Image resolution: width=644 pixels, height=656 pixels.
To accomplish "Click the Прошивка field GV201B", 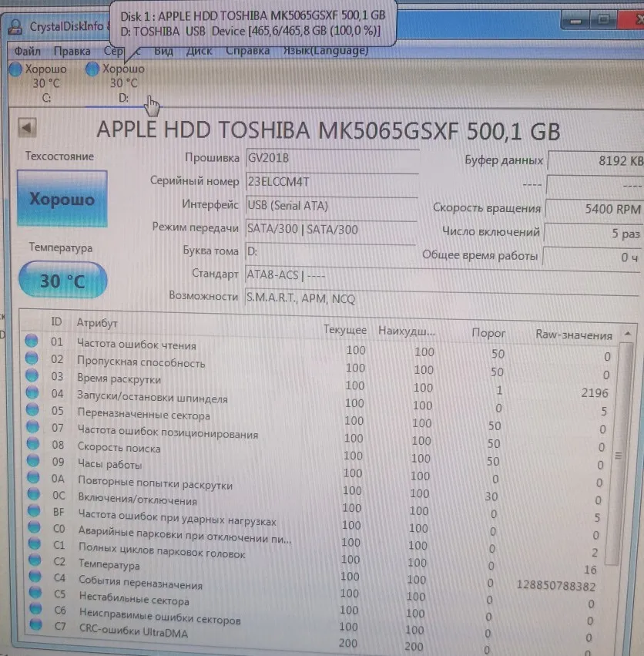I will coord(332,159).
